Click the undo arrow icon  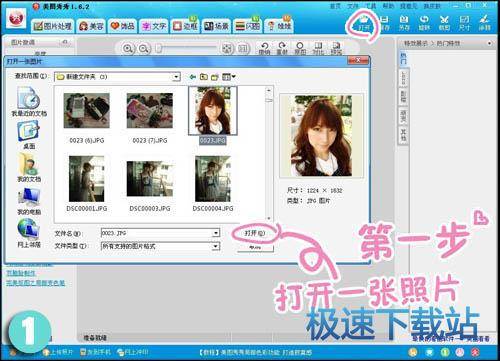(x=264, y=48)
